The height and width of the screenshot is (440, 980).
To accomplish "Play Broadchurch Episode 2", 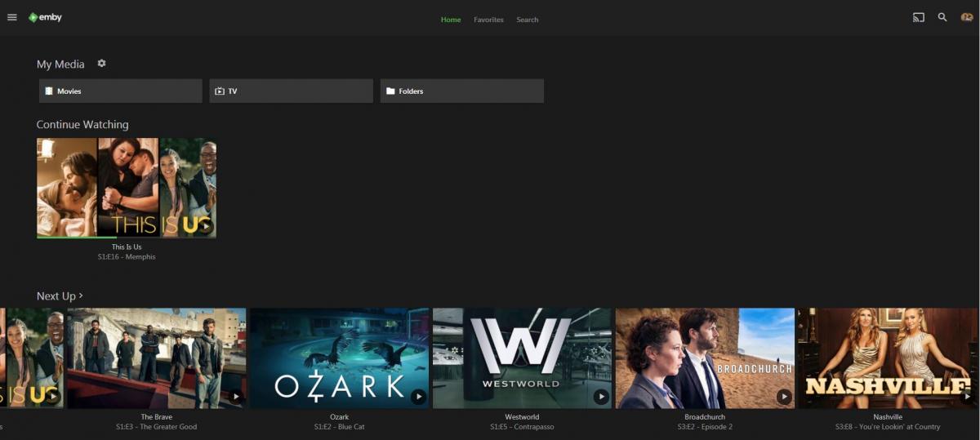I will pyautogui.click(x=784, y=397).
